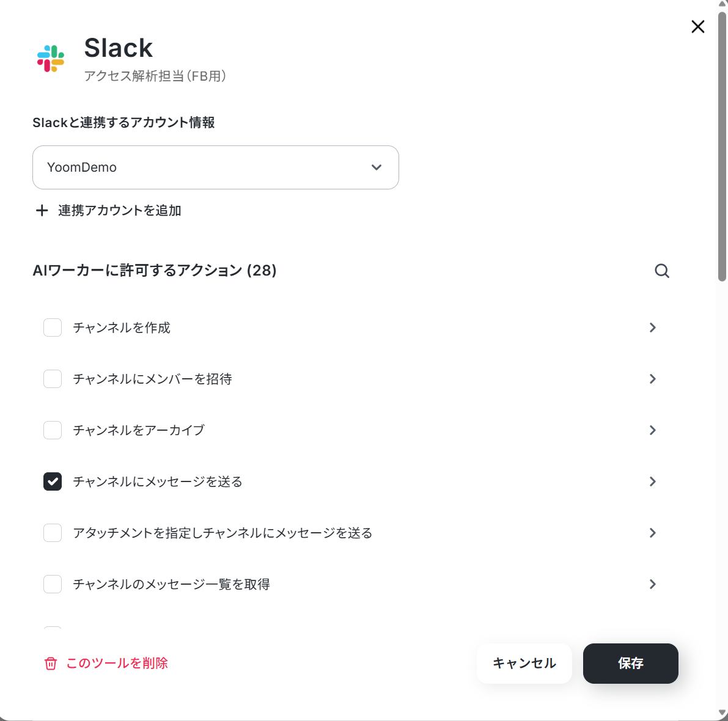Open details arrow for チャンネルを作成
The image size is (728, 721).
(x=652, y=328)
